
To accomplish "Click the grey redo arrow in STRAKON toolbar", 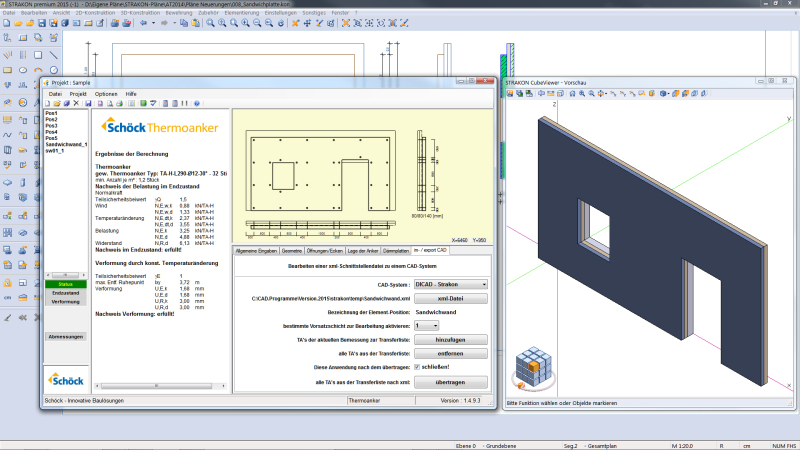I will coord(164,23).
